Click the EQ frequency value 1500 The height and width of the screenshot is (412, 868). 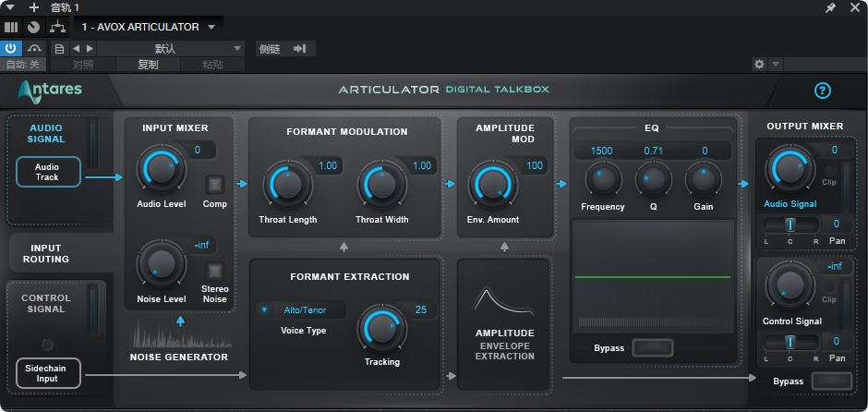tap(602, 151)
